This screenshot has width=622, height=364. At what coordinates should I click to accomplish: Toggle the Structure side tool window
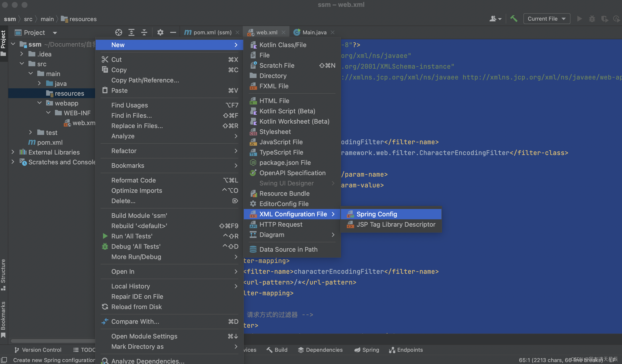3,274
